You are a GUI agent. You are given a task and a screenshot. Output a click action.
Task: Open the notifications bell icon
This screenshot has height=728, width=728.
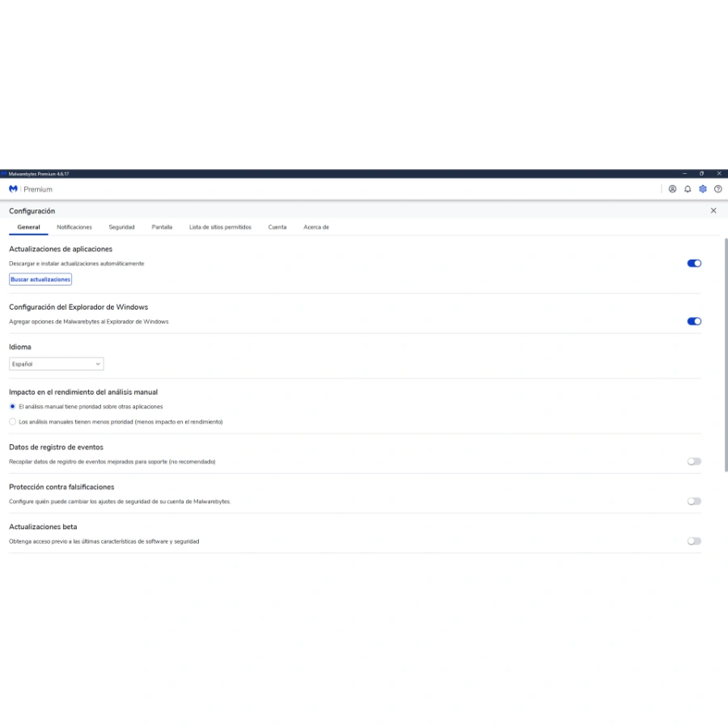688,188
